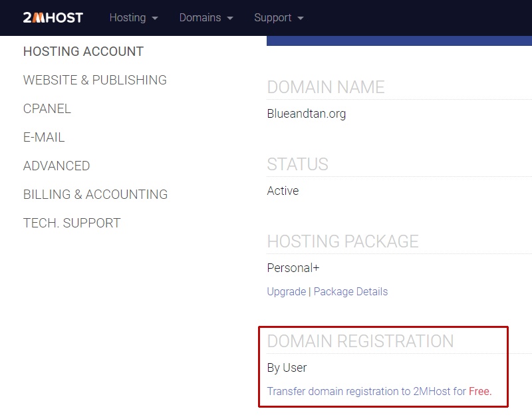
Task: Open Website & Publishing section
Action: (95, 80)
